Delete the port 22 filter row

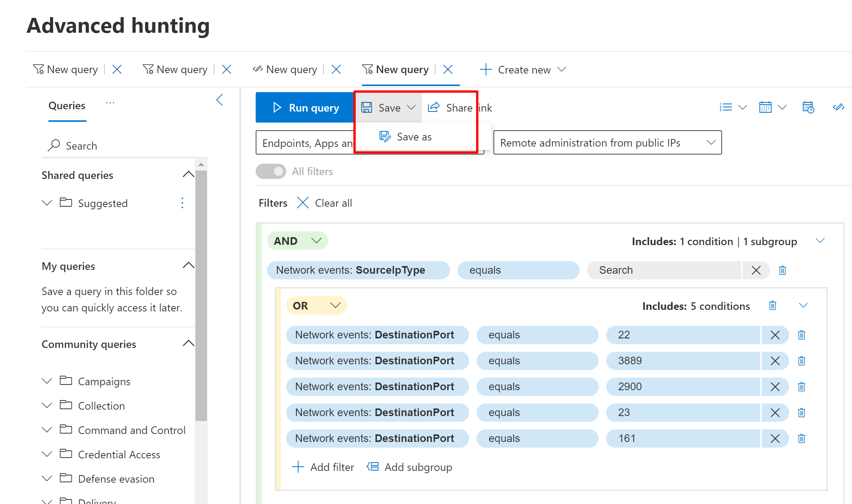click(801, 335)
